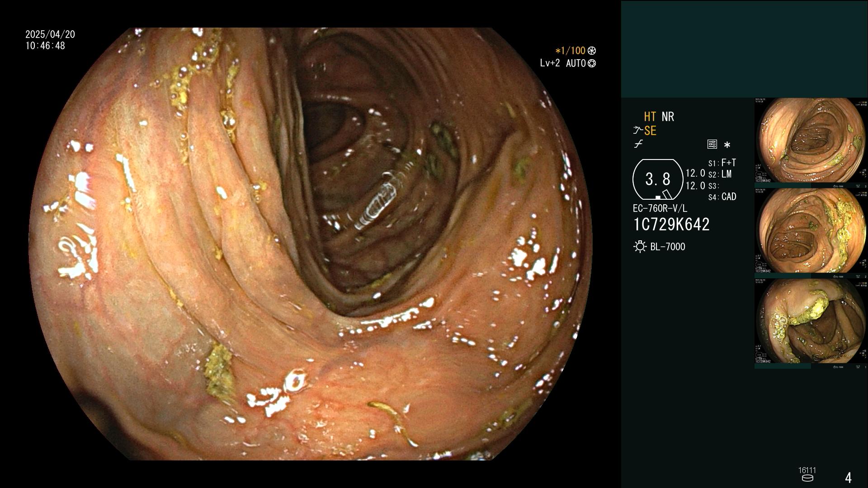Click the lower 12.0 value
This screenshot has width=868, height=488.
(695, 186)
